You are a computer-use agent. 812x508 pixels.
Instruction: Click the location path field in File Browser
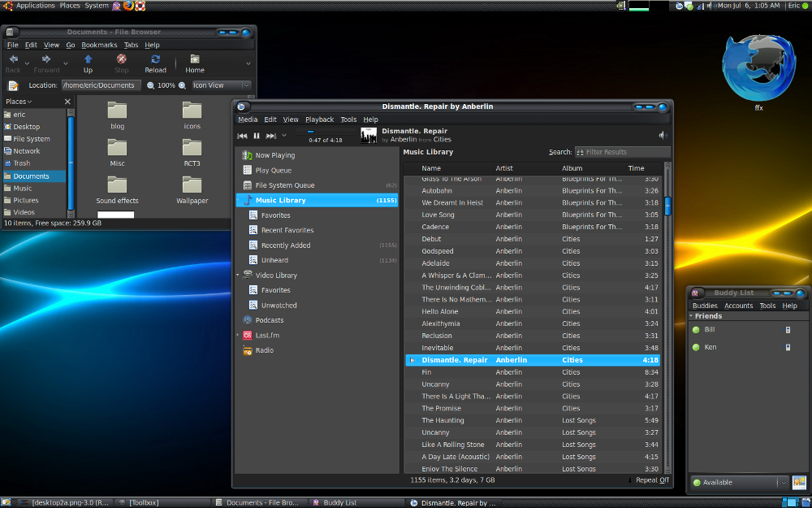(x=101, y=85)
